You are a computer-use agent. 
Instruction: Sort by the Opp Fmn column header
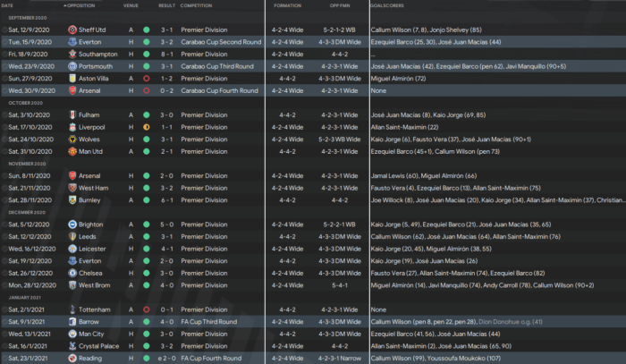pyautogui.click(x=339, y=5)
